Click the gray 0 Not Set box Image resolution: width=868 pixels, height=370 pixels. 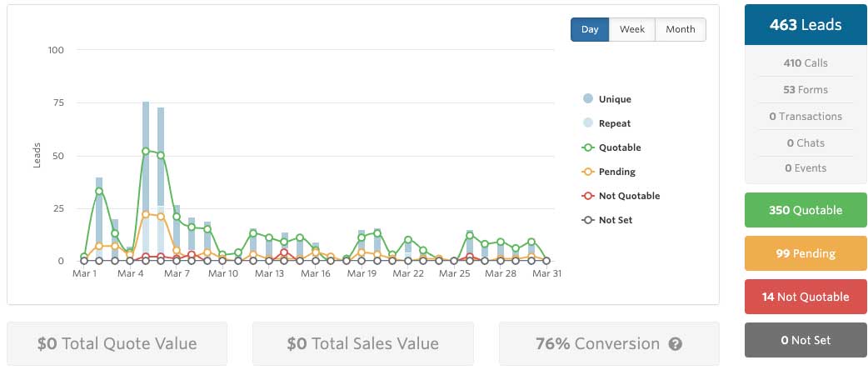tap(806, 340)
